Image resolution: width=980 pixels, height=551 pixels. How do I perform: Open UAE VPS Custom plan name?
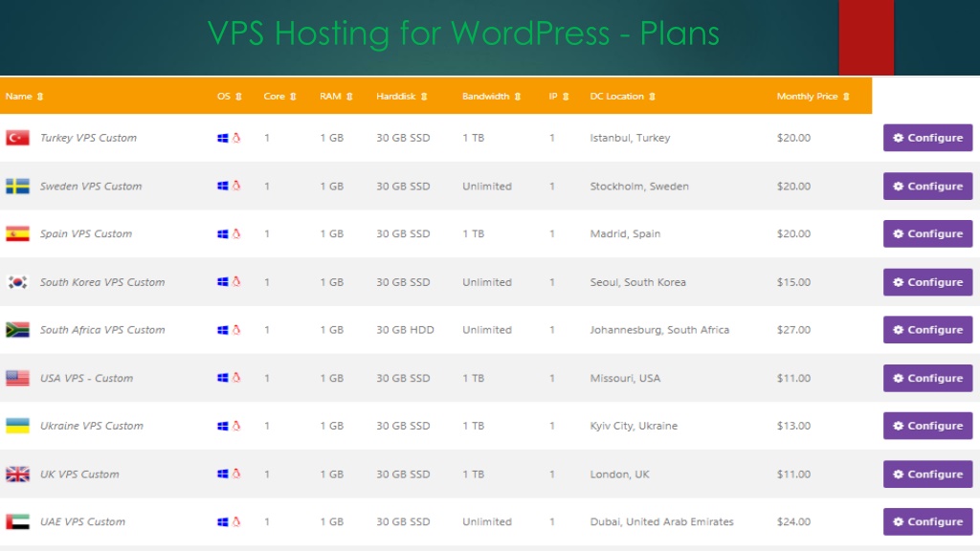coord(82,521)
